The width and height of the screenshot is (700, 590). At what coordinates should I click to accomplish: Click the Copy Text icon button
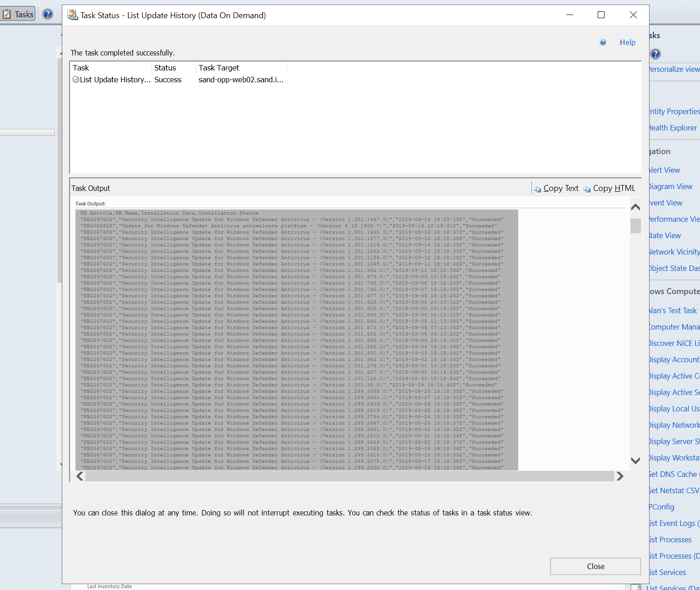click(x=556, y=188)
